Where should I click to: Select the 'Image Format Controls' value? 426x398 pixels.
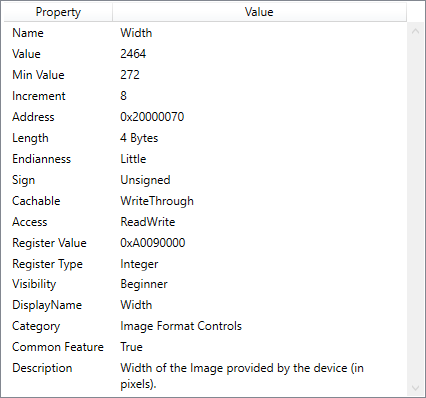[181, 326]
